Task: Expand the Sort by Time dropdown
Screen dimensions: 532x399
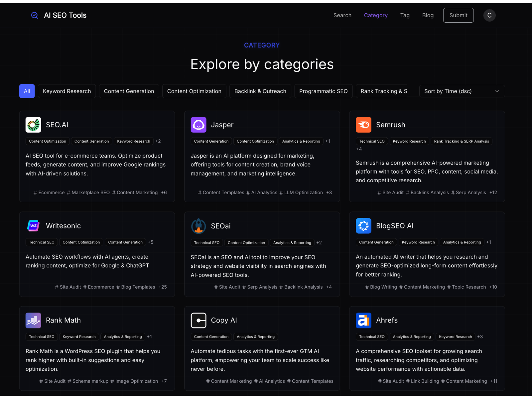Action: click(462, 91)
